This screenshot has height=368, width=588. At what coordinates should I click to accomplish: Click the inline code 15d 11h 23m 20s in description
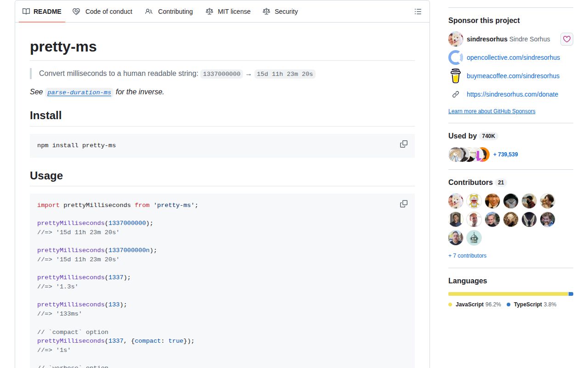click(285, 74)
